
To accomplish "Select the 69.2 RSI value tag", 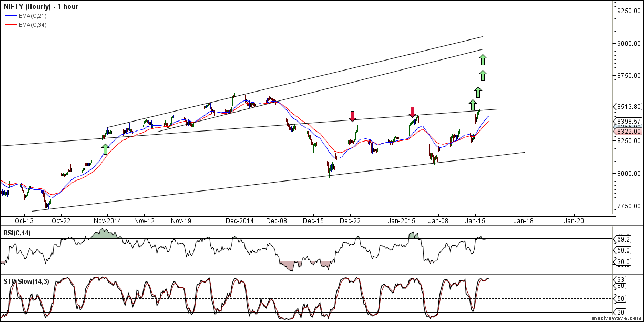I will pos(623,239).
